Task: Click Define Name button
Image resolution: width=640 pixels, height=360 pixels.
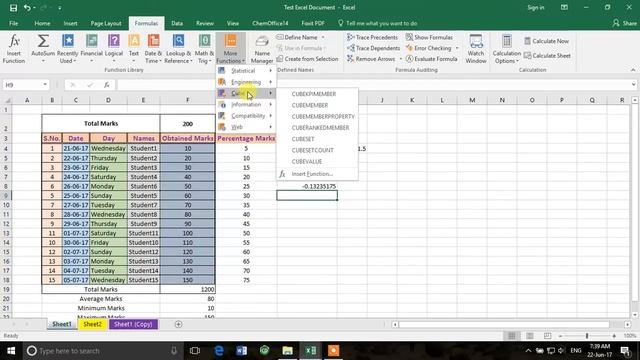Action: point(297,37)
